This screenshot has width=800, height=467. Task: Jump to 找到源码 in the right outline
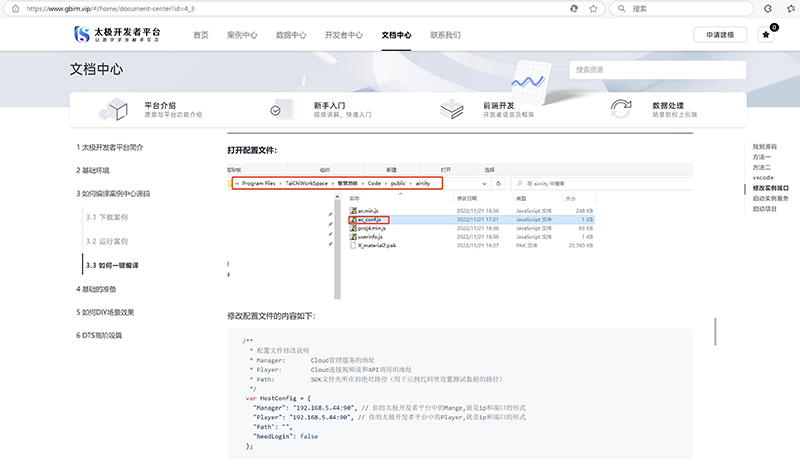coord(764,146)
